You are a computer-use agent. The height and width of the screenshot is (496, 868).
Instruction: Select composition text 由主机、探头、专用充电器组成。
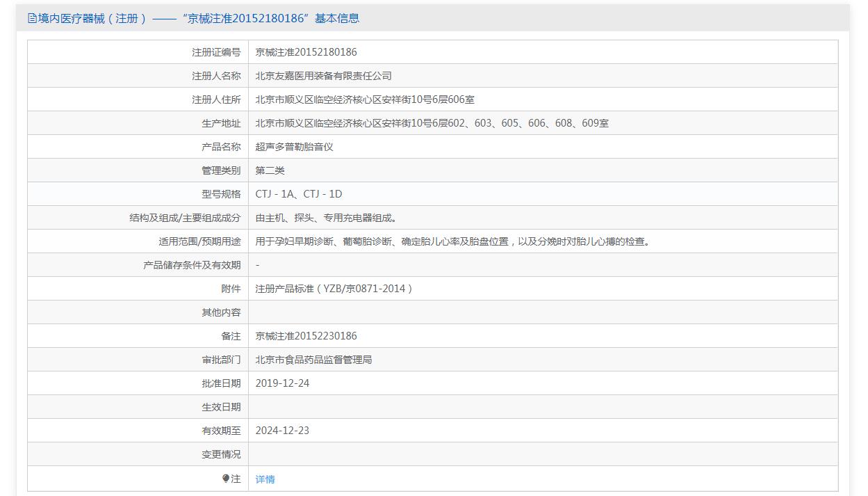coord(327,218)
